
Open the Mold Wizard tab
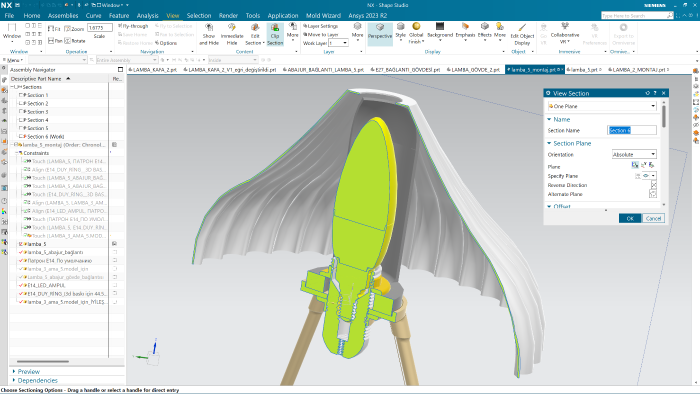tap(323, 15)
